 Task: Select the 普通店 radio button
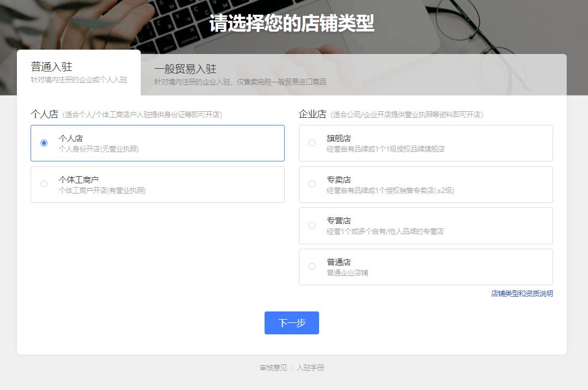[311, 266]
